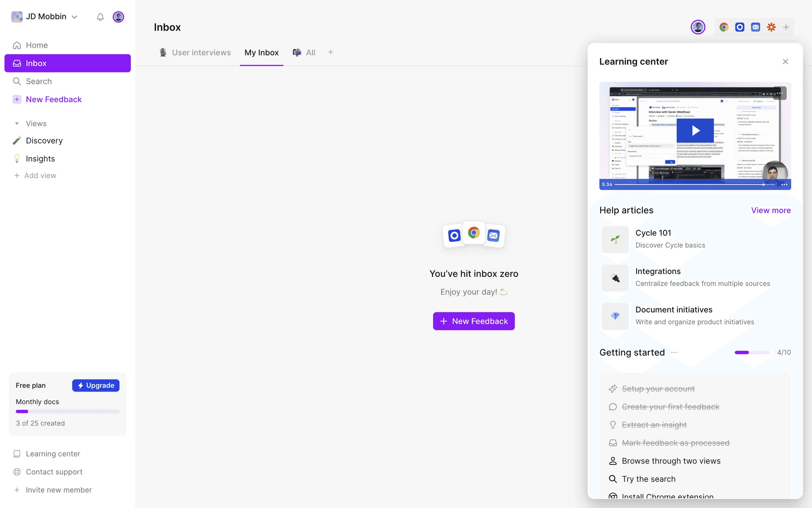The width and height of the screenshot is (812, 508).
Task: Click View more help articles link
Action: pos(771,210)
